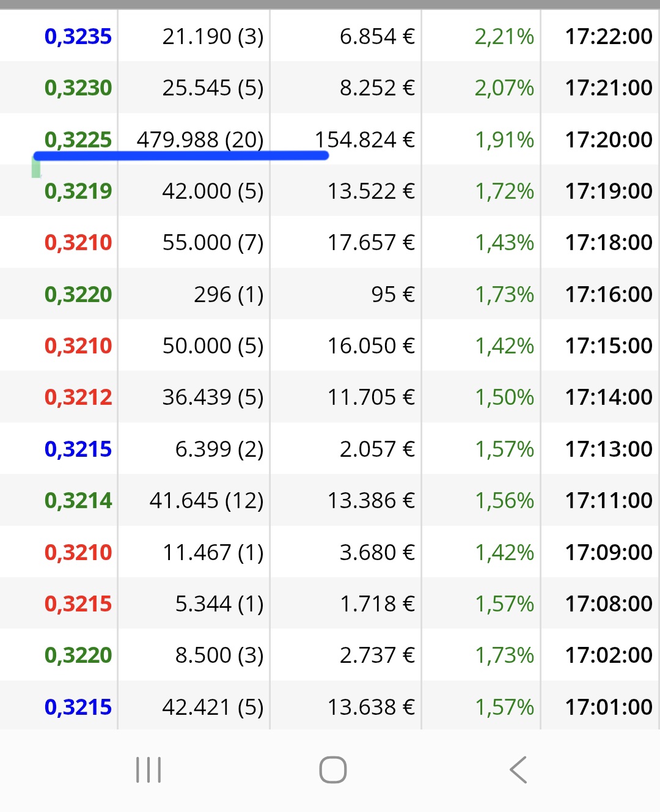Select the 5.344 (1) volume entry
The width and height of the screenshot is (660, 812).
coord(219,604)
